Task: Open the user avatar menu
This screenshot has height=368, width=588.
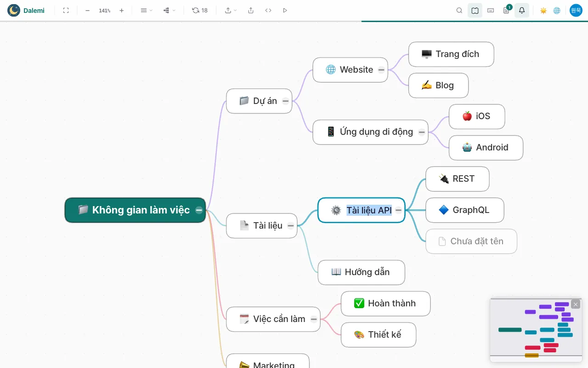Action: point(576,10)
